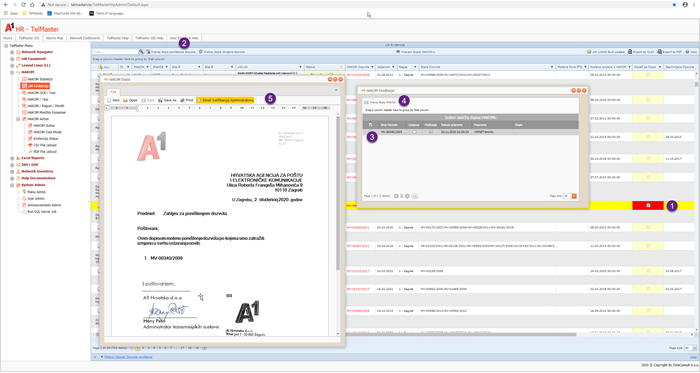This screenshot has height=373, width=700.
Task: Tick the Označi za Dopis checkbox in the first grid row
Action: (648, 75)
